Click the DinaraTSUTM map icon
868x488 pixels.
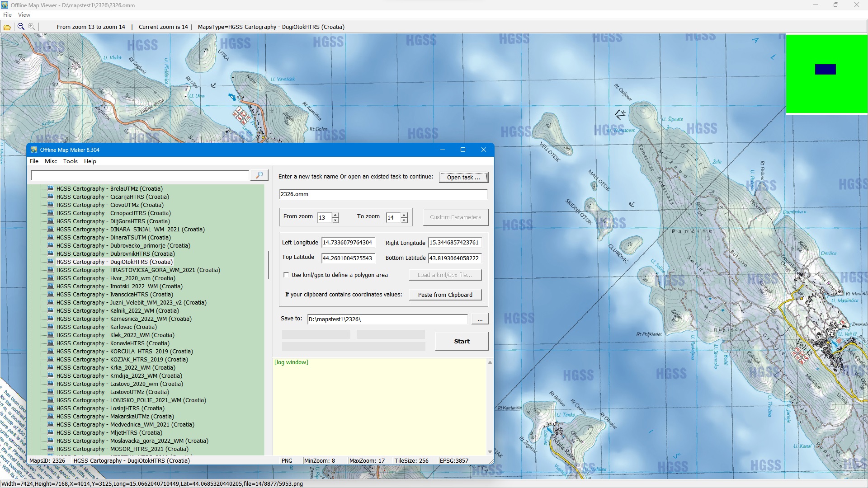coord(51,237)
